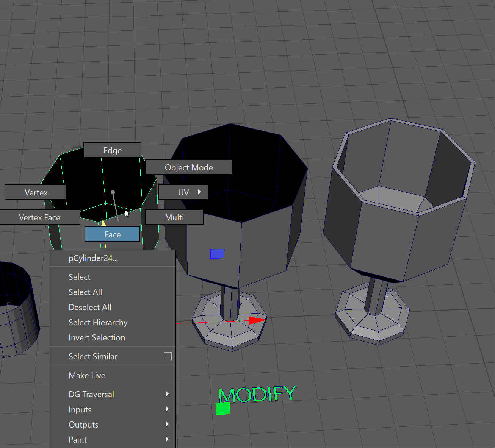Choose Face in the marking menu
The height and width of the screenshot is (448, 495).
pyautogui.click(x=112, y=234)
